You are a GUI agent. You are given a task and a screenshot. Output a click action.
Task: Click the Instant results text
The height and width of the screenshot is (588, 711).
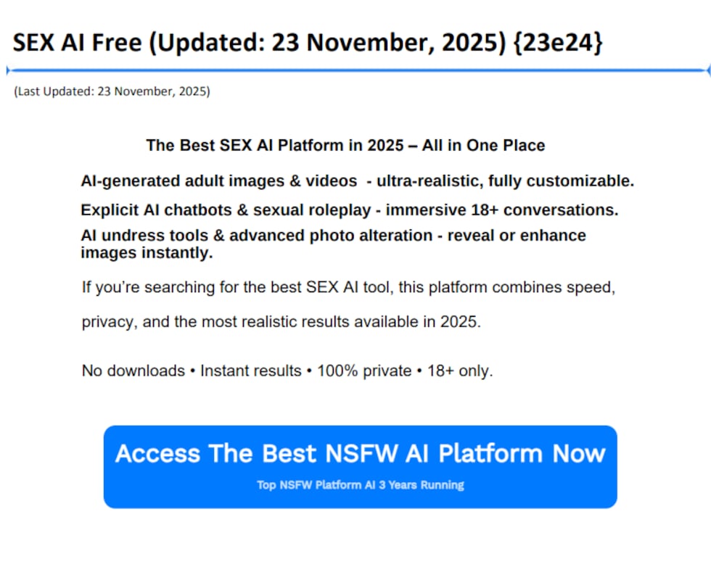coord(250,370)
